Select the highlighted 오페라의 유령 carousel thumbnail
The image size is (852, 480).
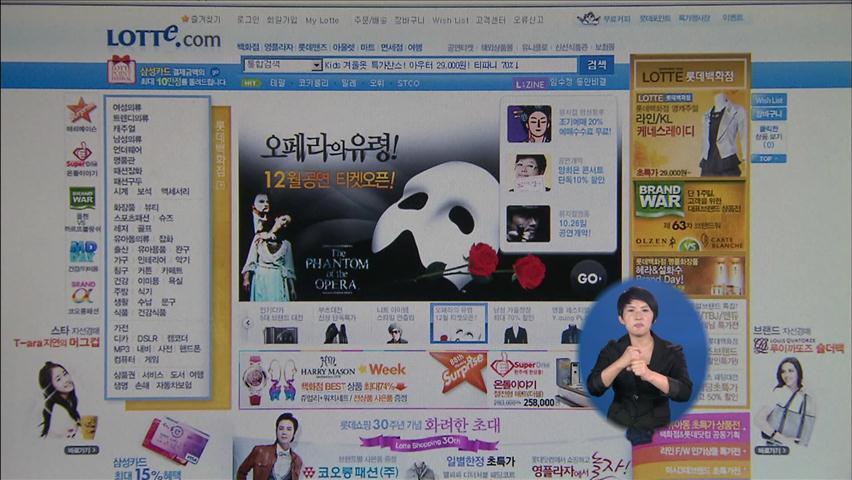coord(459,323)
